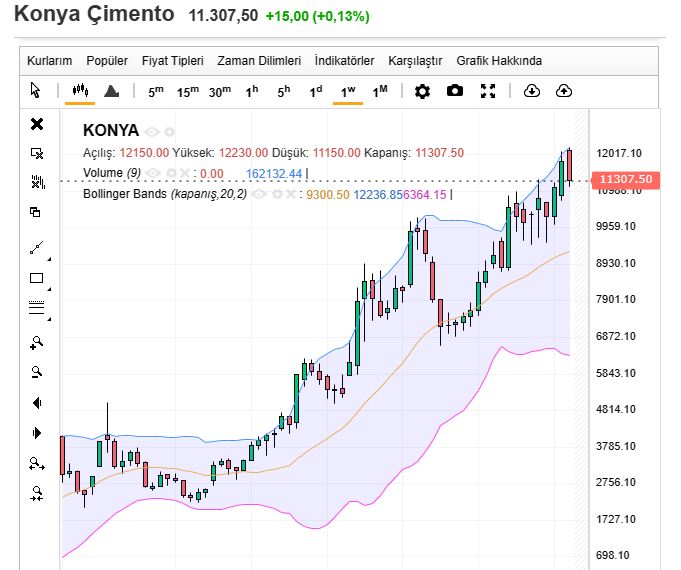Select the 30m time interval
The image size is (681, 570).
click(220, 91)
